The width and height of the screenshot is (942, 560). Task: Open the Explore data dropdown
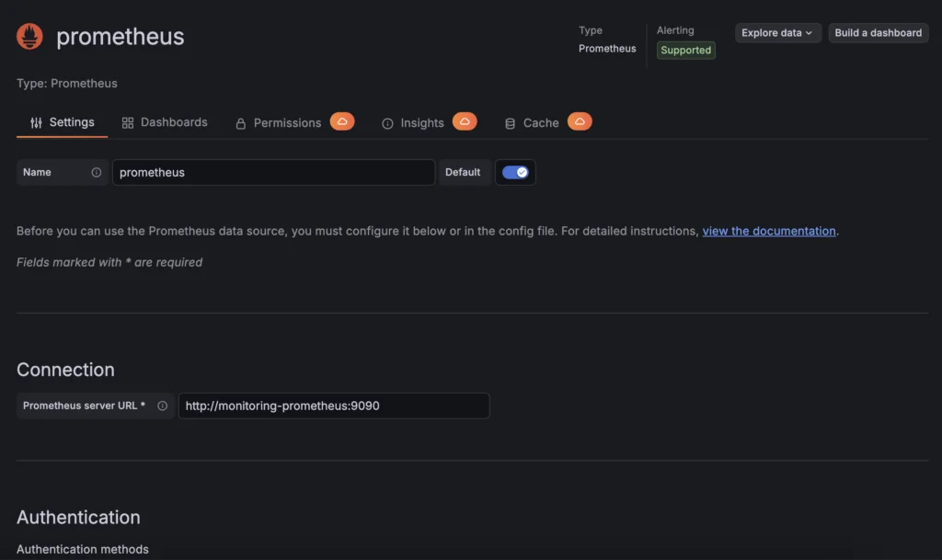[777, 32]
